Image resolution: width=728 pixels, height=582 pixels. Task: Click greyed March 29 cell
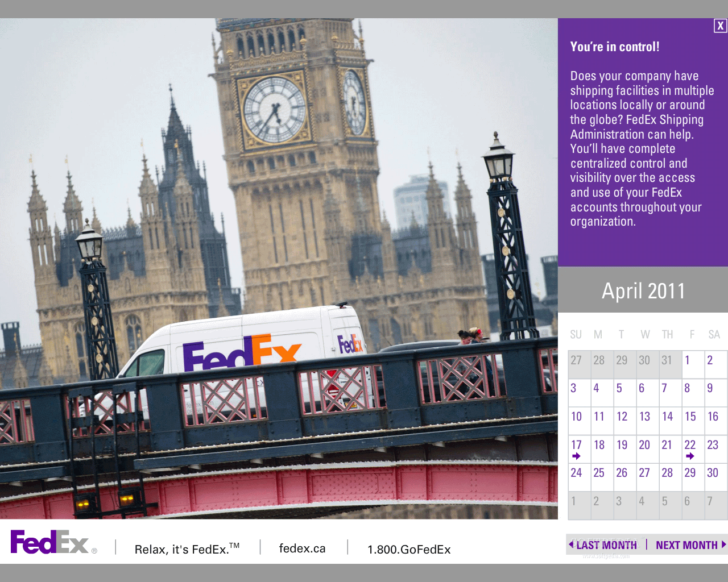tap(625, 364)
